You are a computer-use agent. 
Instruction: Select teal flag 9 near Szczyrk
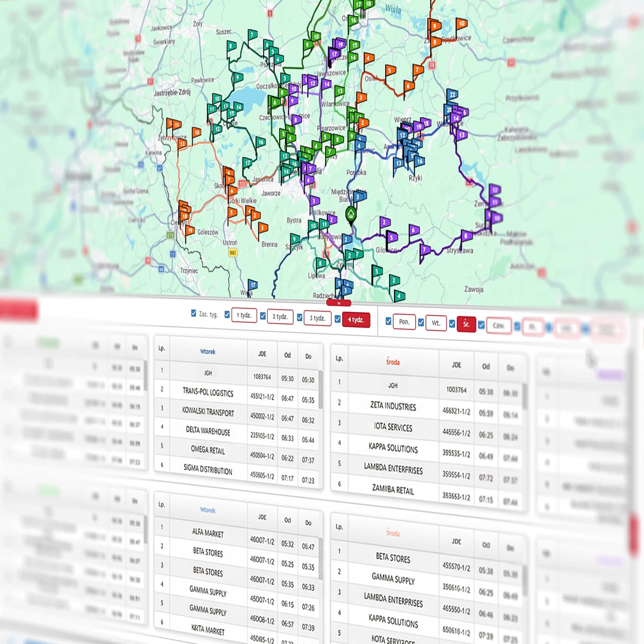[x=295, y=239]
